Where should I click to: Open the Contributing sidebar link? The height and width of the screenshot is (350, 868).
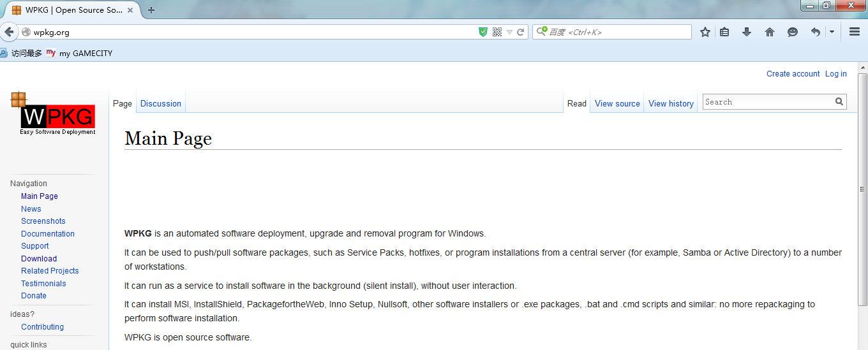point(42,327)
